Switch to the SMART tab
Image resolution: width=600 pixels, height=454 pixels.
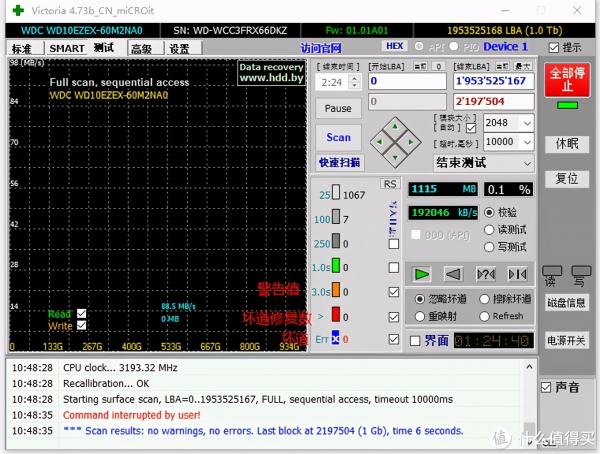point(67,48)
